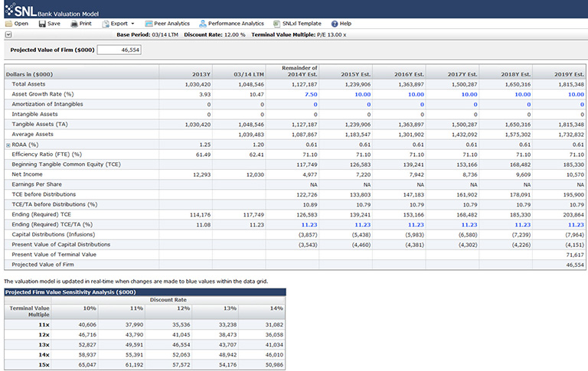Click the SNLxl Template icon
This screenshot has width=588, height=371.
[x=276, y=24]
